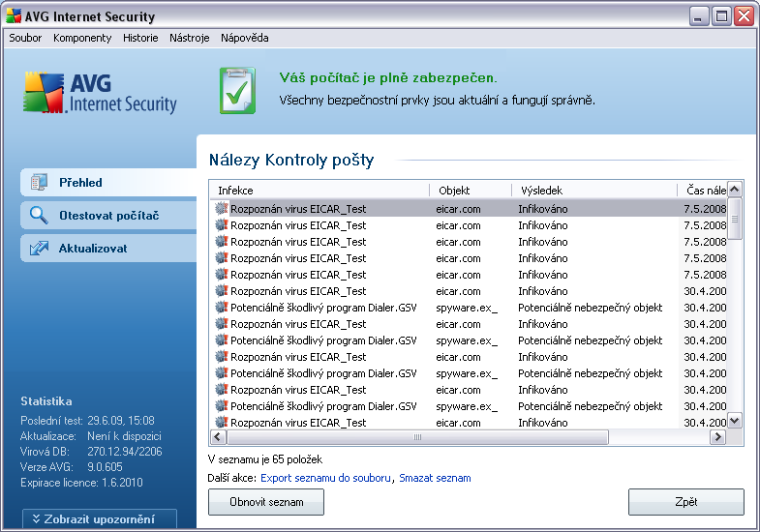Click the AVG icon in the title bar

click(14, 16)
